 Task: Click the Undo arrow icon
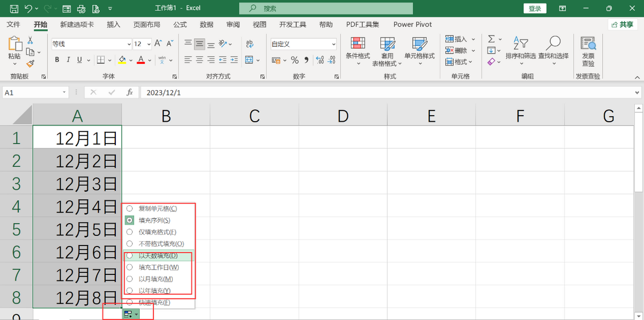[x=29, y=9]
